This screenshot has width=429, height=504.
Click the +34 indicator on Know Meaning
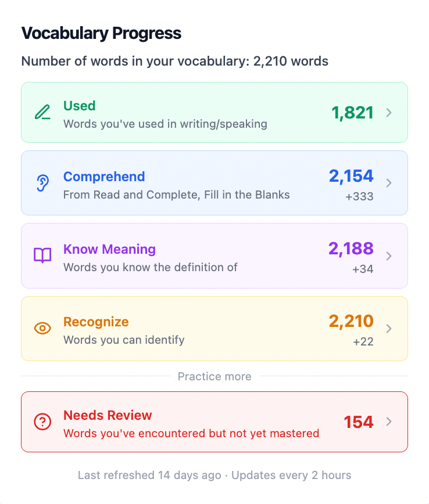point(364,269)
